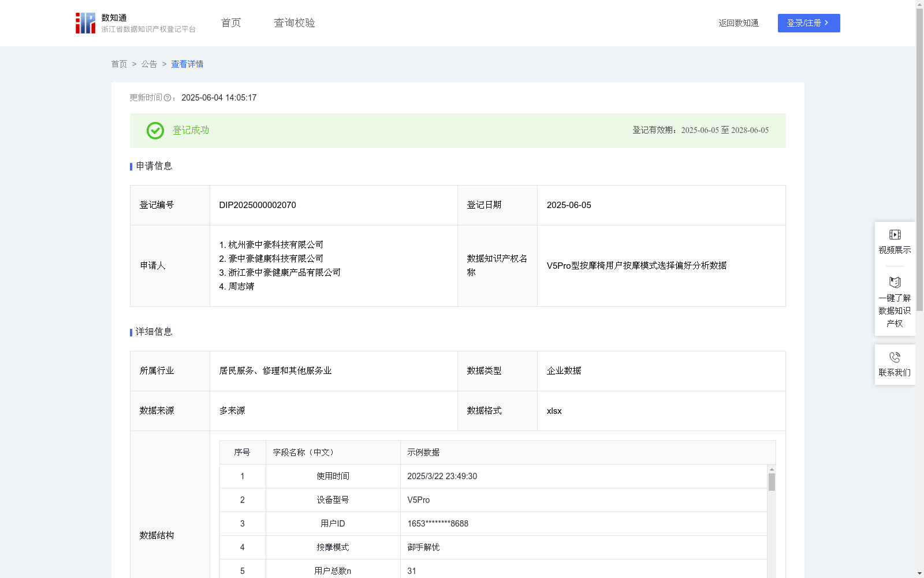The height and width of the screenshot is (578, 924).
Task: Click the 联系我们 phone icon
Action: tap(895, 357)
